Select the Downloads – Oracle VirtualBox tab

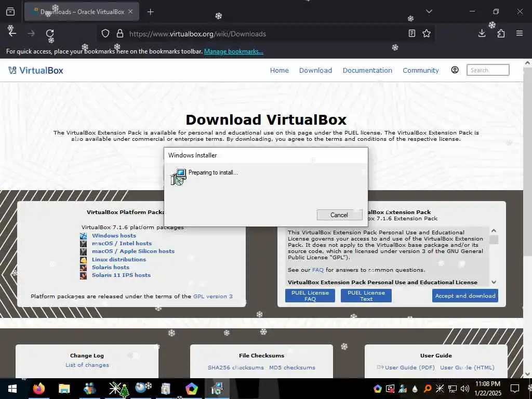82,12
